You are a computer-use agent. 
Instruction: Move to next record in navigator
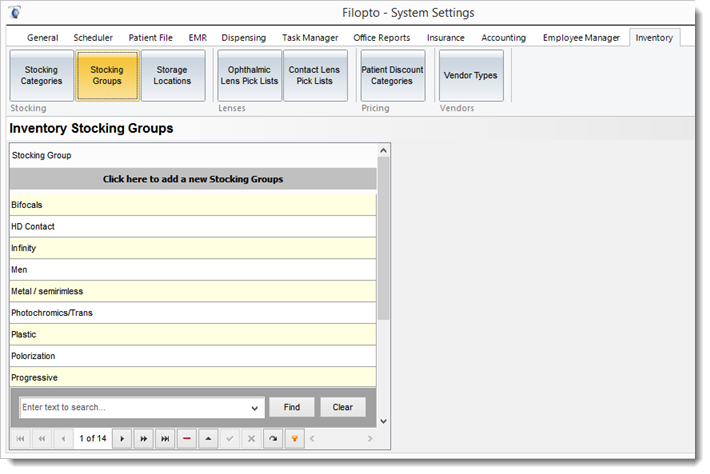point(122,439)
